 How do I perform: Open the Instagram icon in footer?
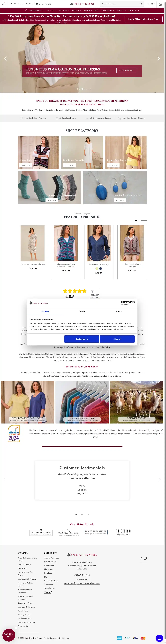point(145,558)
